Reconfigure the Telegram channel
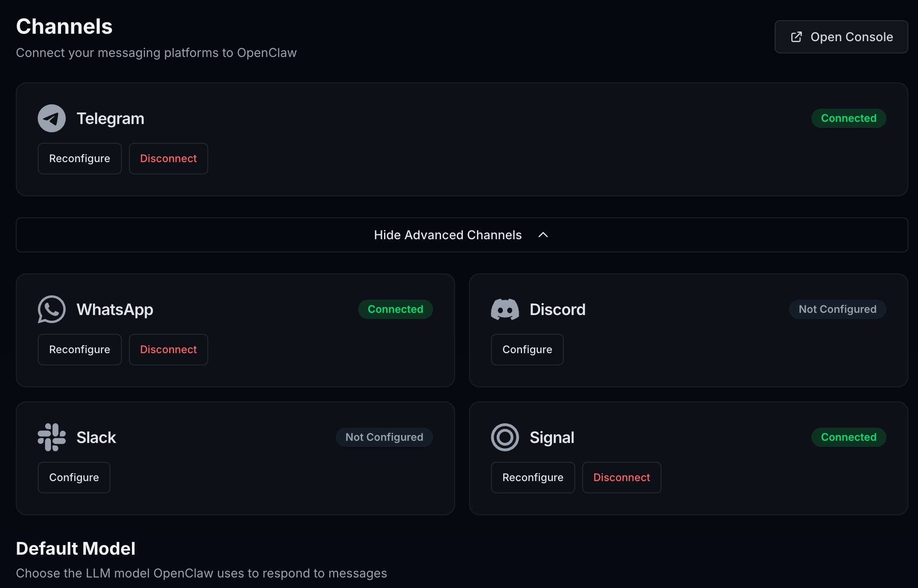Image resolution: width=918 pixels, height=588 pixels. [80, 159]
